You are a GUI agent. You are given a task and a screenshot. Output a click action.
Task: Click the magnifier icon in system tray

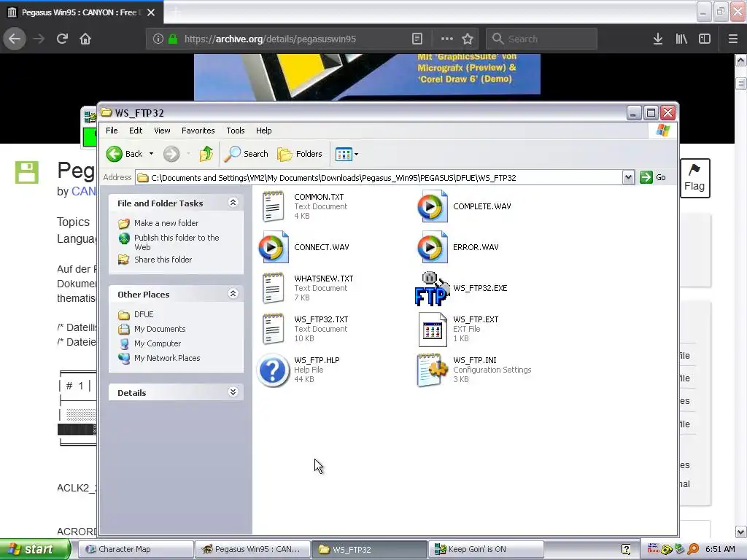click(x=693, y=549)
